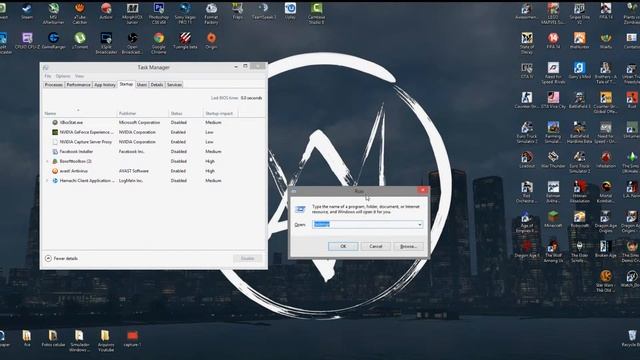Sort startup list by Startup impact column

220,113
